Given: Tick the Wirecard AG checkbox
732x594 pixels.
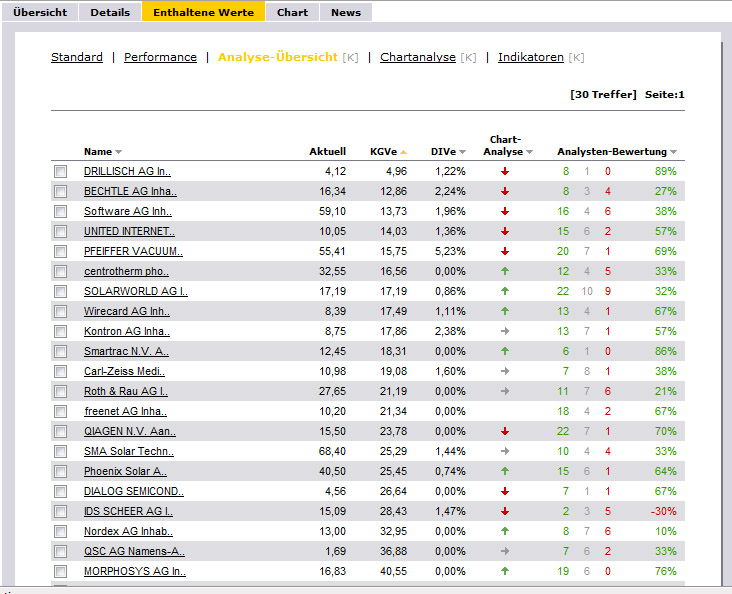Looking at the screenshot, I should [60, 311].
